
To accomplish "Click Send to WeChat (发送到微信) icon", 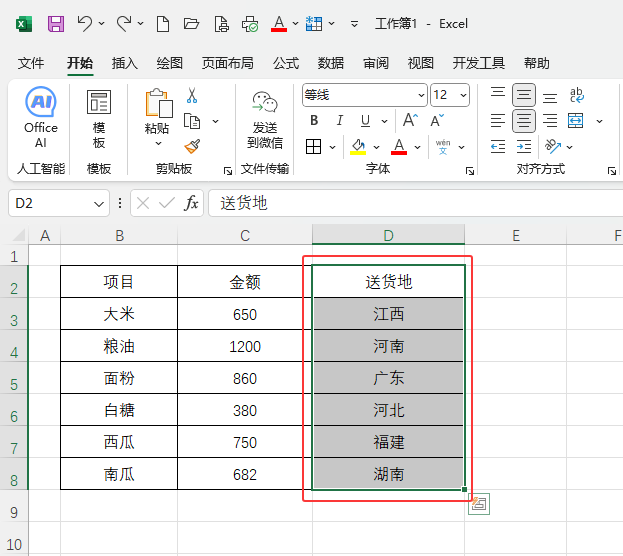I will 265,103.
